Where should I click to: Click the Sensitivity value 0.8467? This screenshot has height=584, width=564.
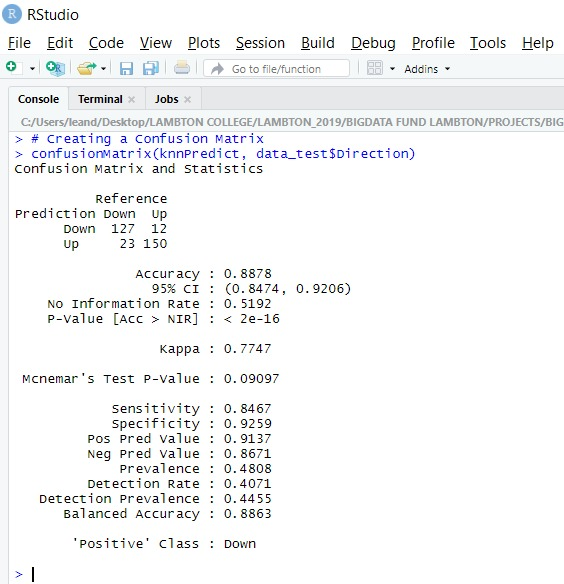(247, 409)
